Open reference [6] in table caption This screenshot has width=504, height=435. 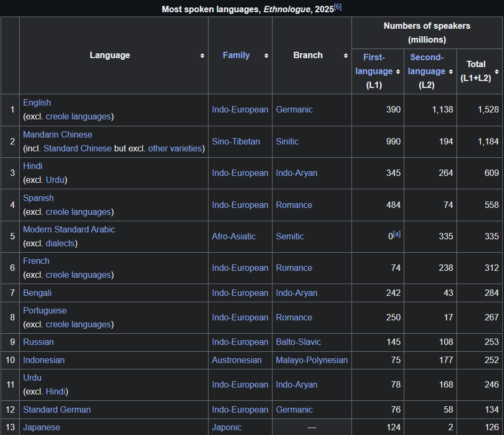(338, 7)
